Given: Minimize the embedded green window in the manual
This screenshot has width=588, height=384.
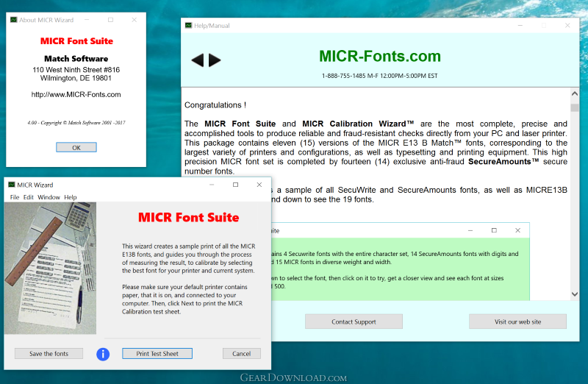Looking at the screenshot, I should (x=470, y=230).
